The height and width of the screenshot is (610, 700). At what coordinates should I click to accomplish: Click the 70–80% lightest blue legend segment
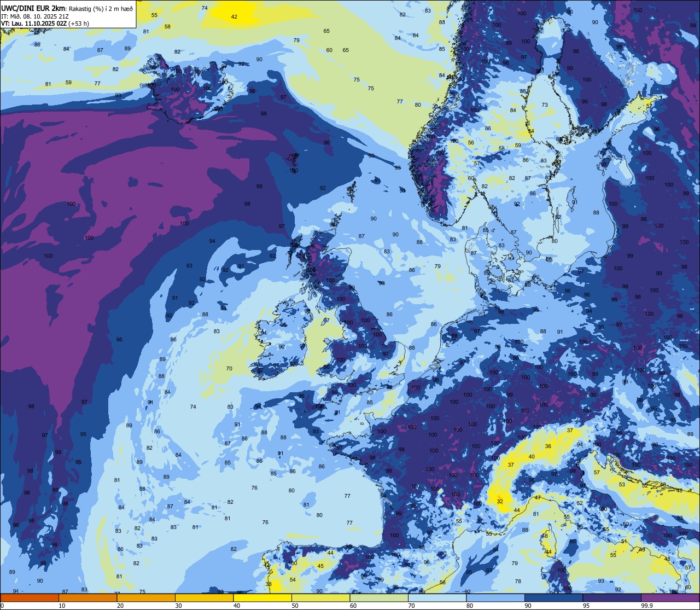pos(437,597)
